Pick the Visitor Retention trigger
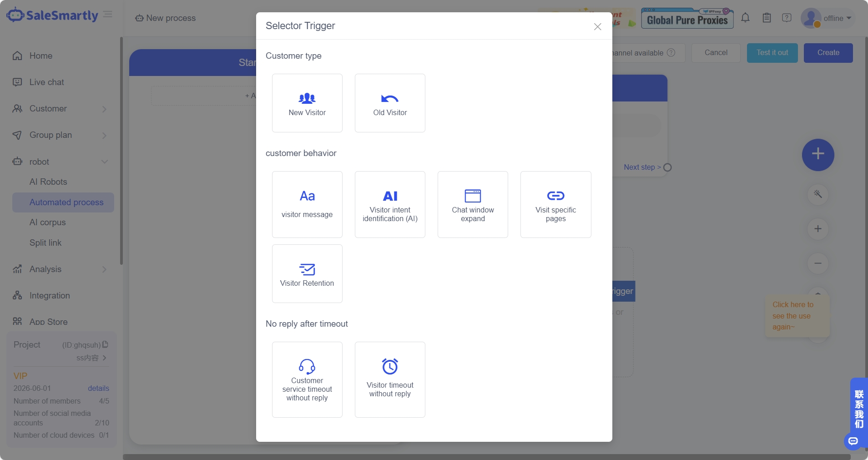 coord(307,274)
